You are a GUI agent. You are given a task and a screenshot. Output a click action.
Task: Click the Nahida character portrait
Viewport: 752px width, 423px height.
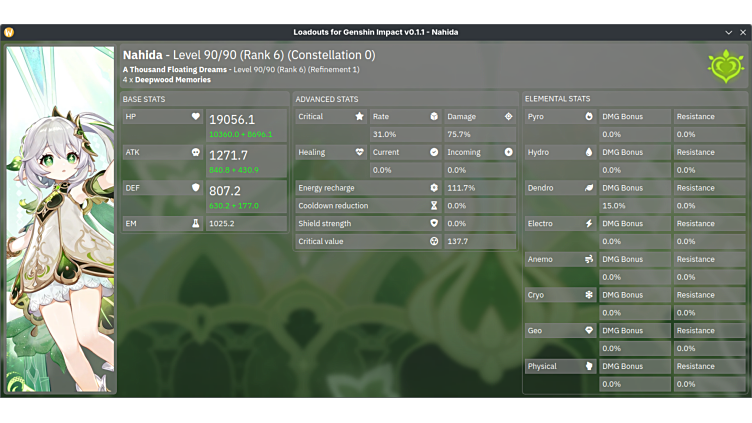point(60,220)
